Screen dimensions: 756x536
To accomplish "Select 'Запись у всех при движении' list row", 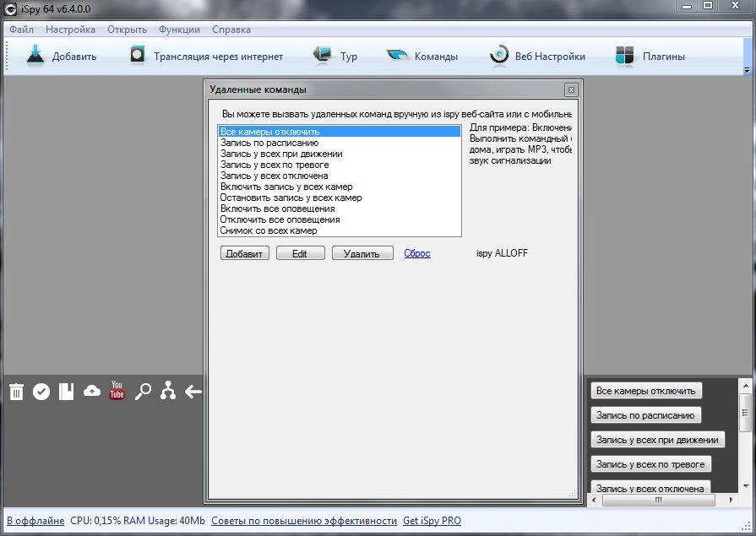I will click(x=340, y=154).
